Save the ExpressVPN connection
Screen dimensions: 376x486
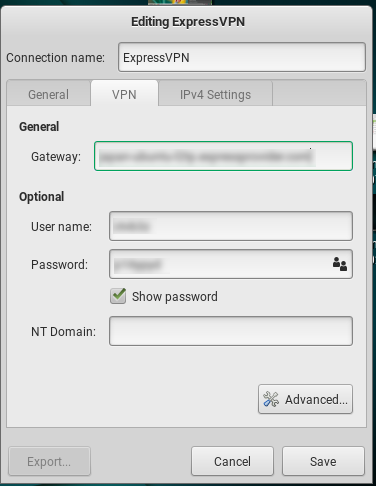pos(323,462)
